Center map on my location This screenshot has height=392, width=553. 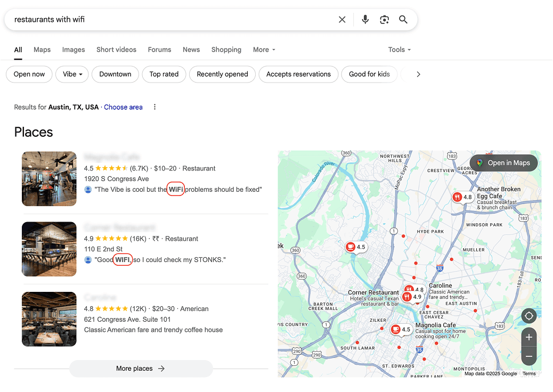[x=528, y=316]
